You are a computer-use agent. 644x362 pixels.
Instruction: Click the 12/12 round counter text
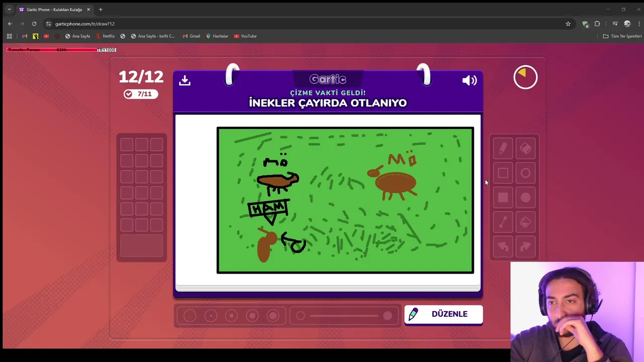tap(141, 77)
